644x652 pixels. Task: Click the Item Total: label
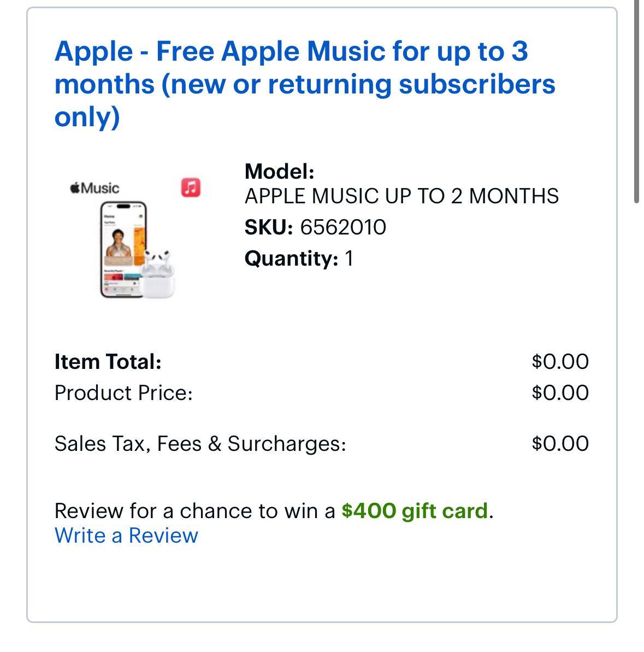pyautogui.click(x=108, y=362)
